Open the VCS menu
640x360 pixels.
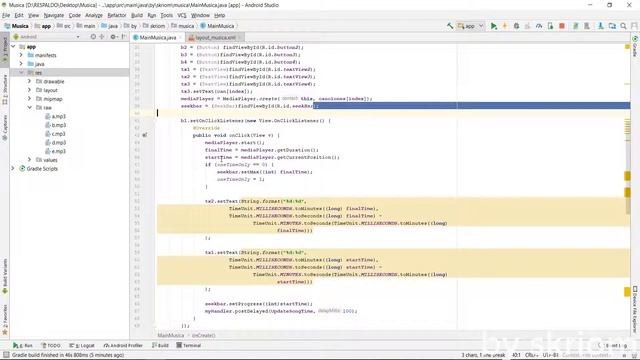coord(182,15)
